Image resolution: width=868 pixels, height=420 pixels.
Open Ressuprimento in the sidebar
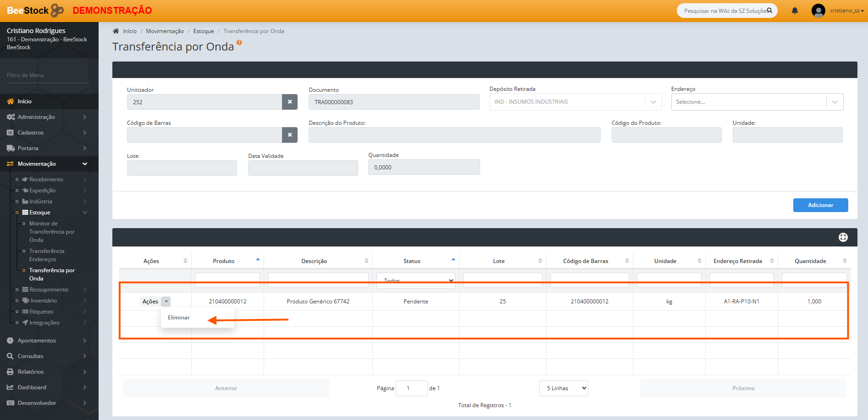coord(49,290)
